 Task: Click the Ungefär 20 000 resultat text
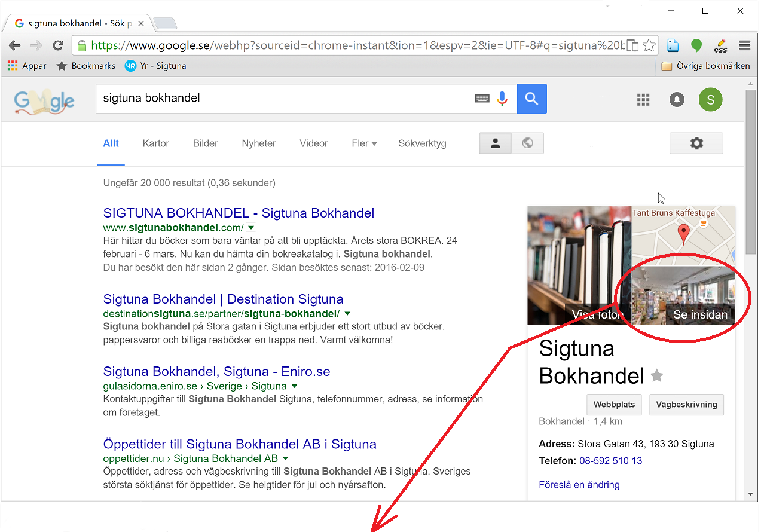(190, 183)
